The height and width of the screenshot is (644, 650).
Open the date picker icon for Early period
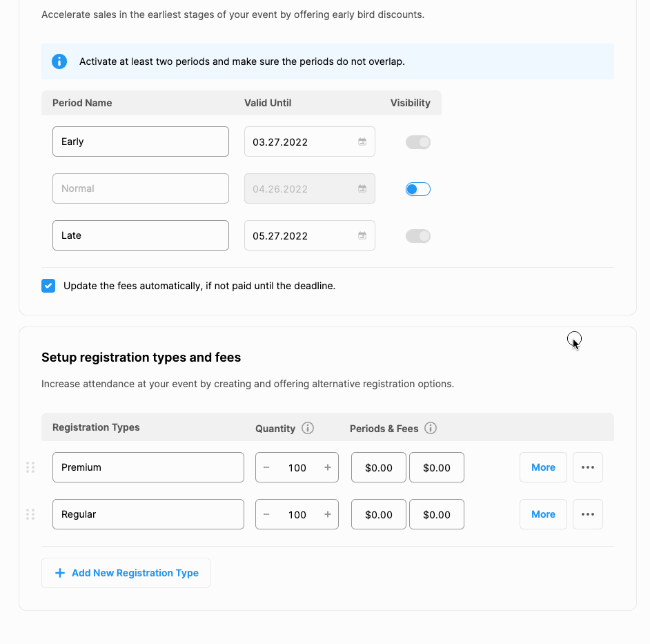coord(362,141)
